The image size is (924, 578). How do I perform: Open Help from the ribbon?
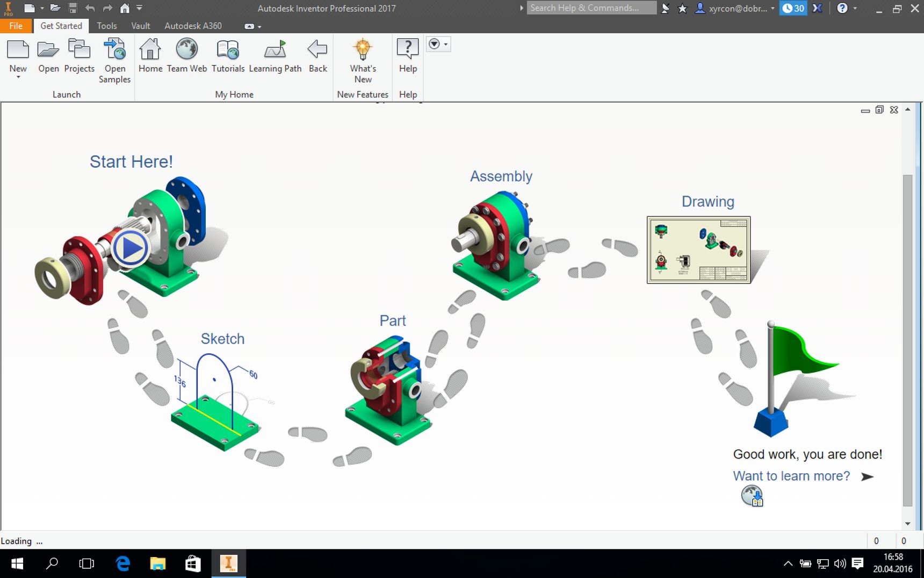408,55
